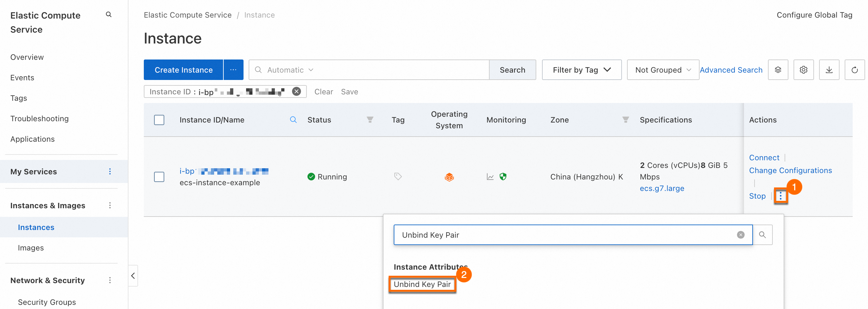The image size is (868, 309).
Task: Click the Unbind Key Pair search field
Action: [566, 235]
